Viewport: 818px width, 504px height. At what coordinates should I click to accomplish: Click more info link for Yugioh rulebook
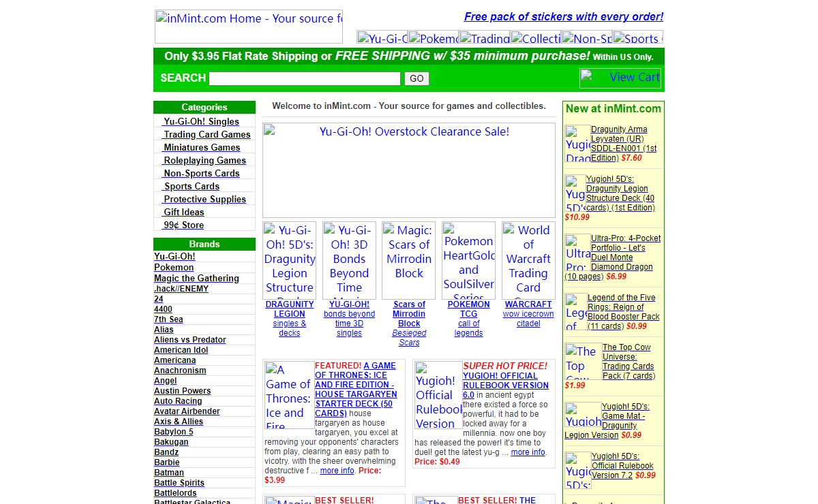pyautogui.click(x=528, y=452)
